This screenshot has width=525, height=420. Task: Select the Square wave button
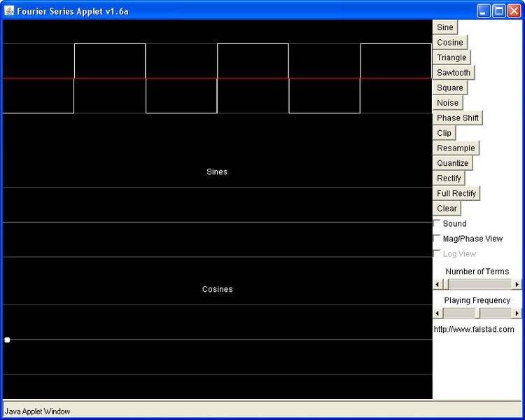tap(449, 87)
